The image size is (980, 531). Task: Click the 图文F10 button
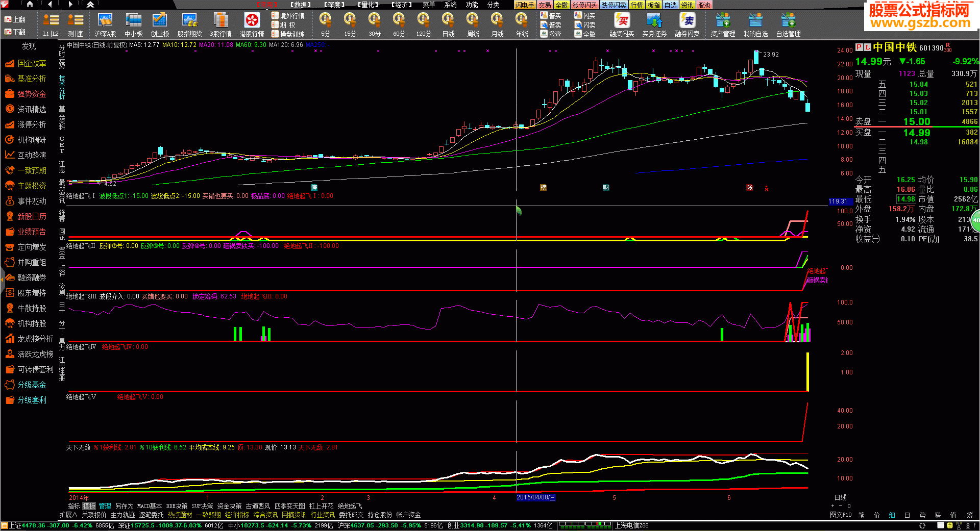(x=841, y=515)
